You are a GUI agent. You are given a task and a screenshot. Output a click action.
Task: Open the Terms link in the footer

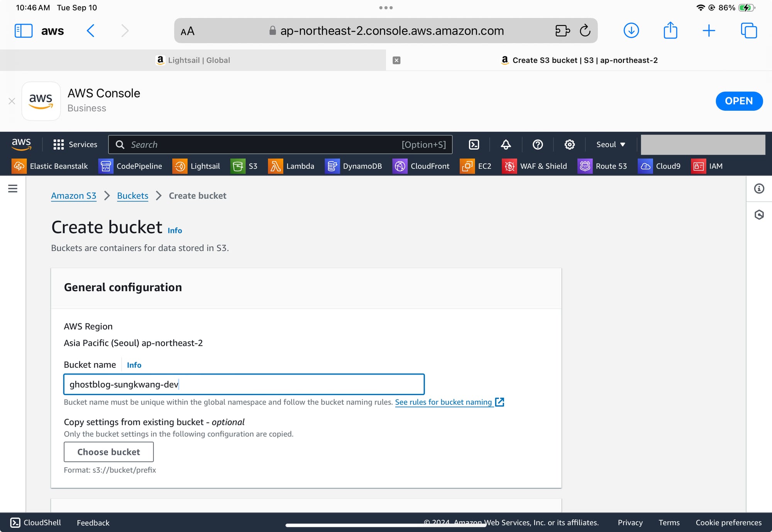tap(669, 523)
